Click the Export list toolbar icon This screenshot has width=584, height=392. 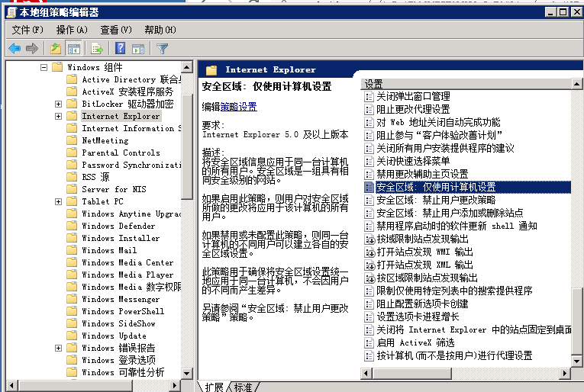(x=97, y=48)
